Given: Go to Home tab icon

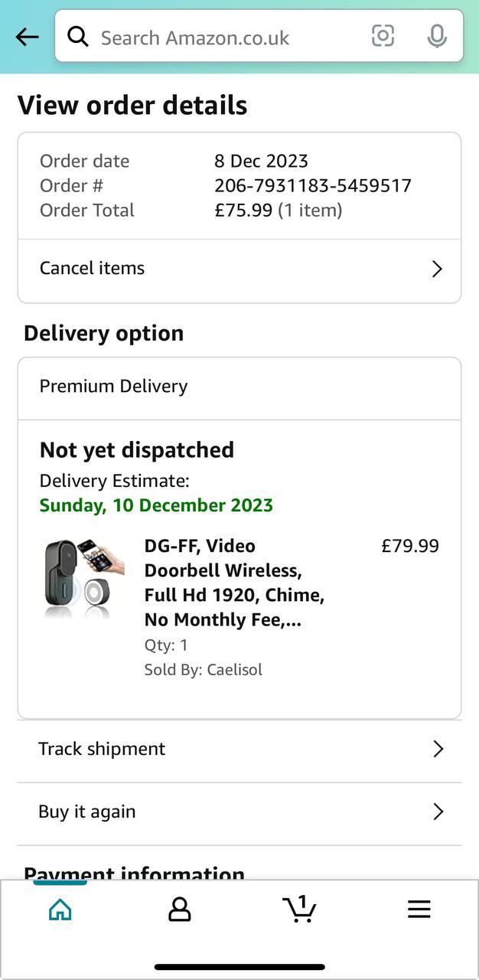Looking at the screenshot, I should [x=60, y=909].
